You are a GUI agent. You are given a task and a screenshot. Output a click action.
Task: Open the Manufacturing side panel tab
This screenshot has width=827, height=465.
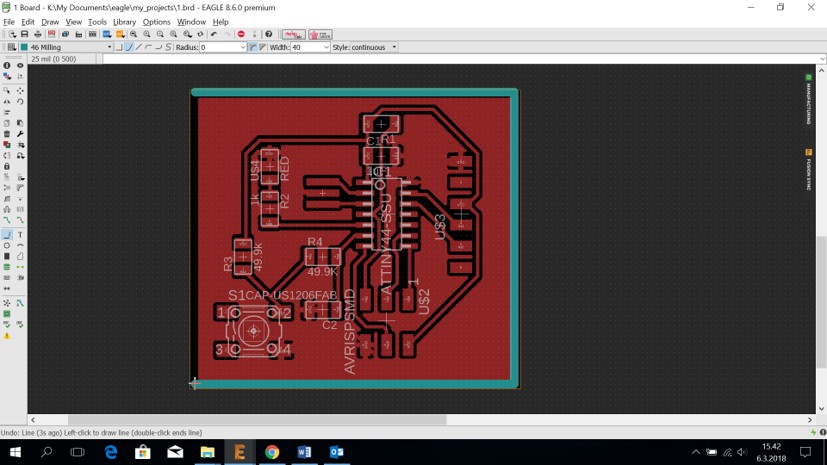pos(808,99)
